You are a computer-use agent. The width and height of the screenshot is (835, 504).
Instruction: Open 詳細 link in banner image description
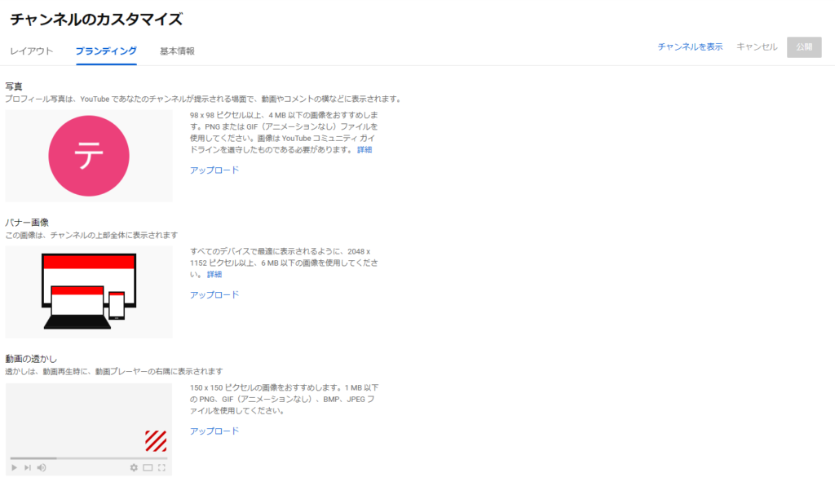(214, 275)
